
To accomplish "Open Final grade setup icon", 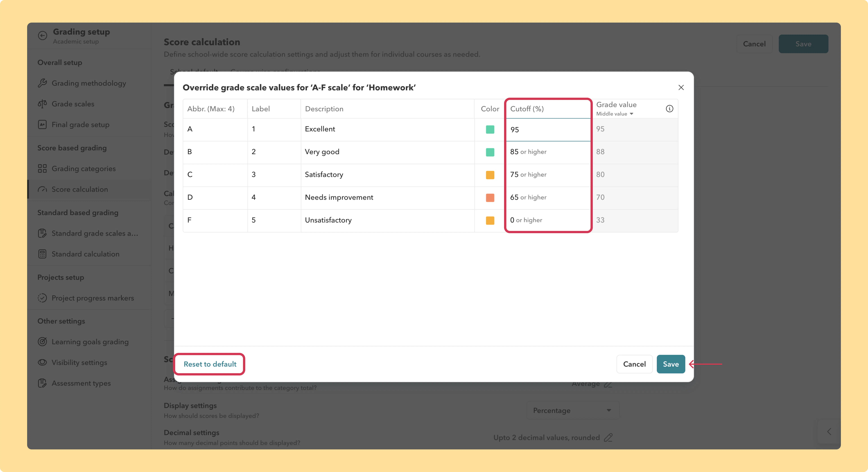I will point(43,125).
